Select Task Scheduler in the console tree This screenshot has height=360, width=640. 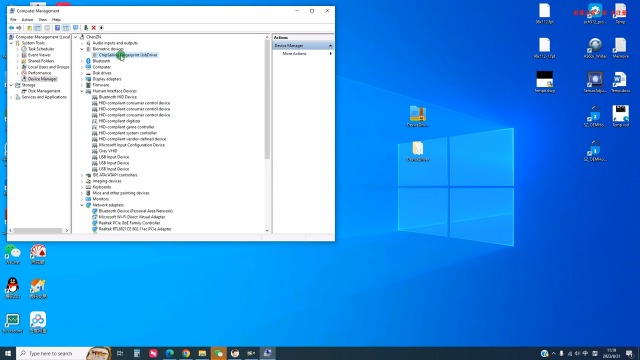point(41,49)
